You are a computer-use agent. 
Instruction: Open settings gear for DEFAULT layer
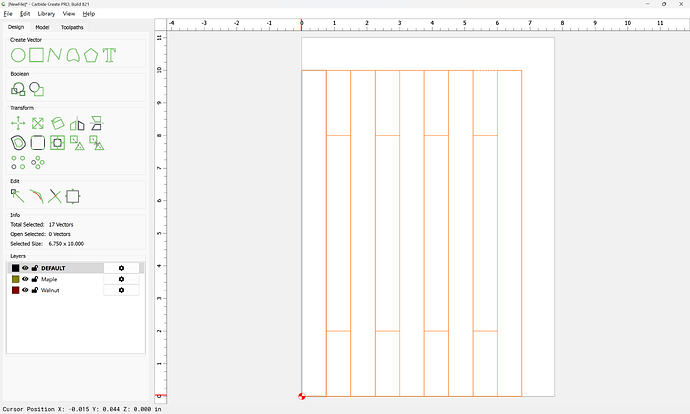tap(122, 268)
